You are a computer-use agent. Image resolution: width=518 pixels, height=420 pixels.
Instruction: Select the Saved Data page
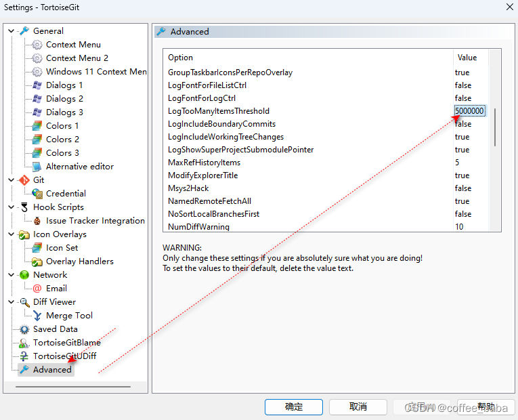[55, 329]
